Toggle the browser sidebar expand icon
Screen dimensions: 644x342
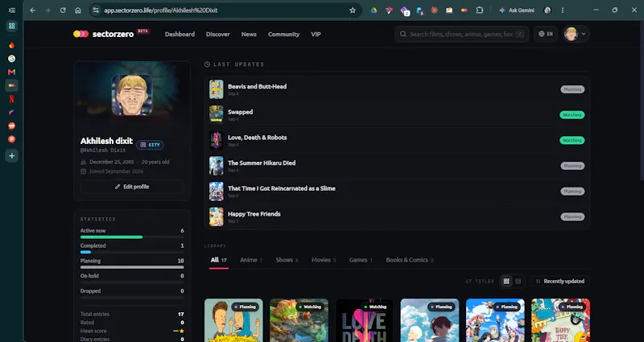click(11, 10)
